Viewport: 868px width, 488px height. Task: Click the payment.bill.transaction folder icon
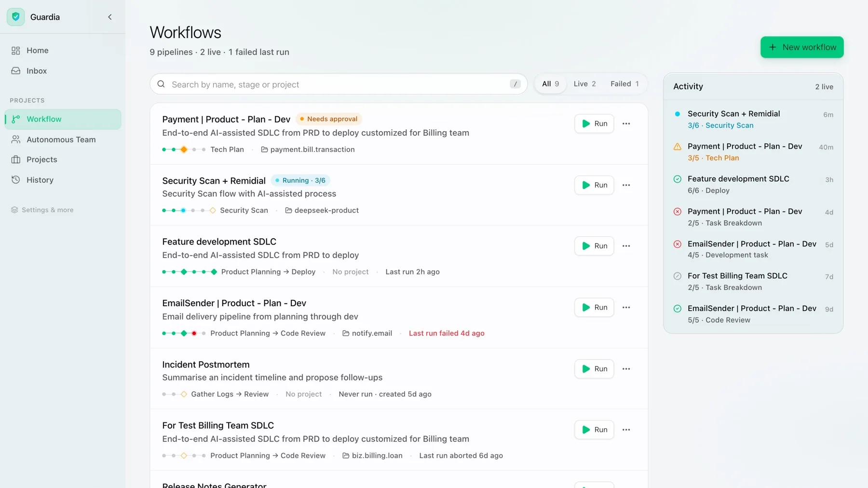click(264, 149)
